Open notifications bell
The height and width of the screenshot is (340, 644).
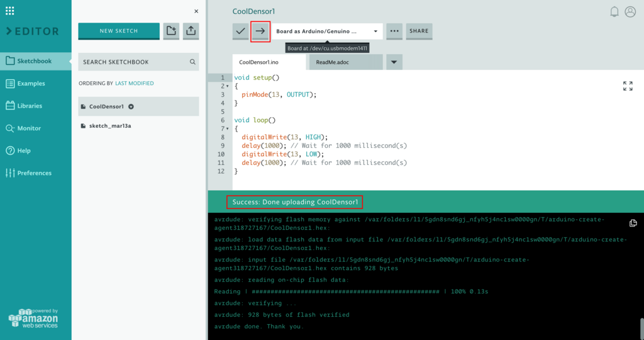click(x=614, y=11)
